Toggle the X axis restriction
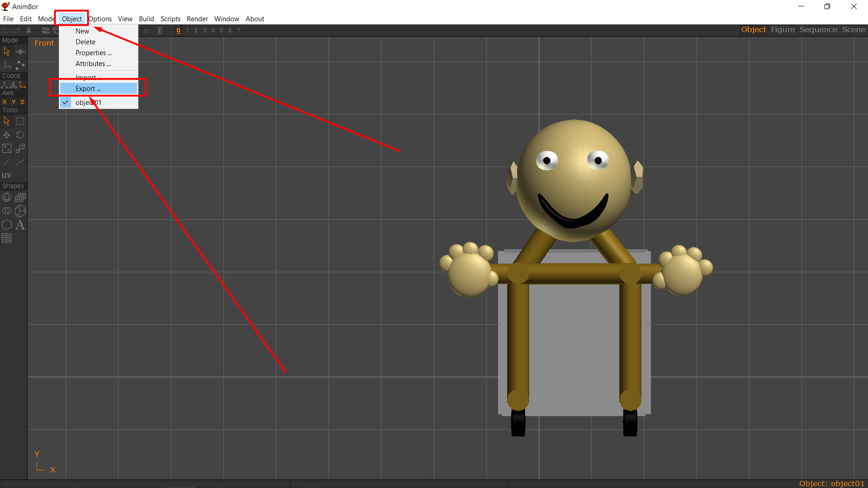 click(4, 102)
